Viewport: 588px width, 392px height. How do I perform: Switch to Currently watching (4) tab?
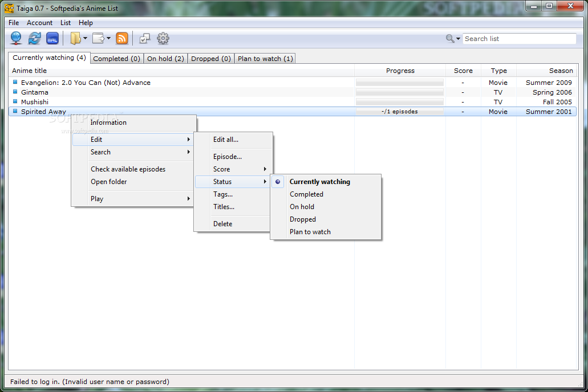coord(49,58)
